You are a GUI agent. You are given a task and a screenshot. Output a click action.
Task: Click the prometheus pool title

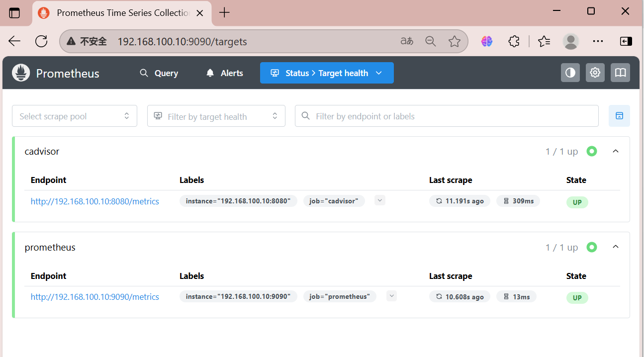click(50, 247)
